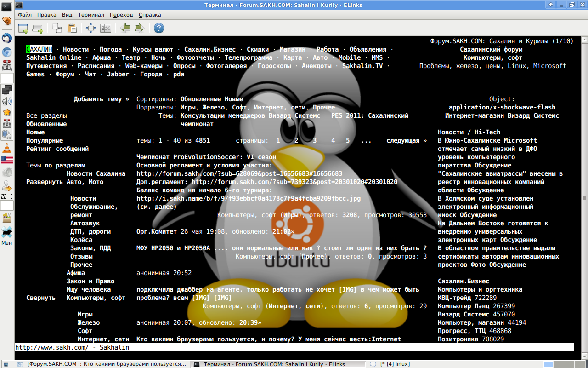This screenshot has width=588, height=368.
Task: Go to previous tab with left arrow
Action: click(125, 29)
